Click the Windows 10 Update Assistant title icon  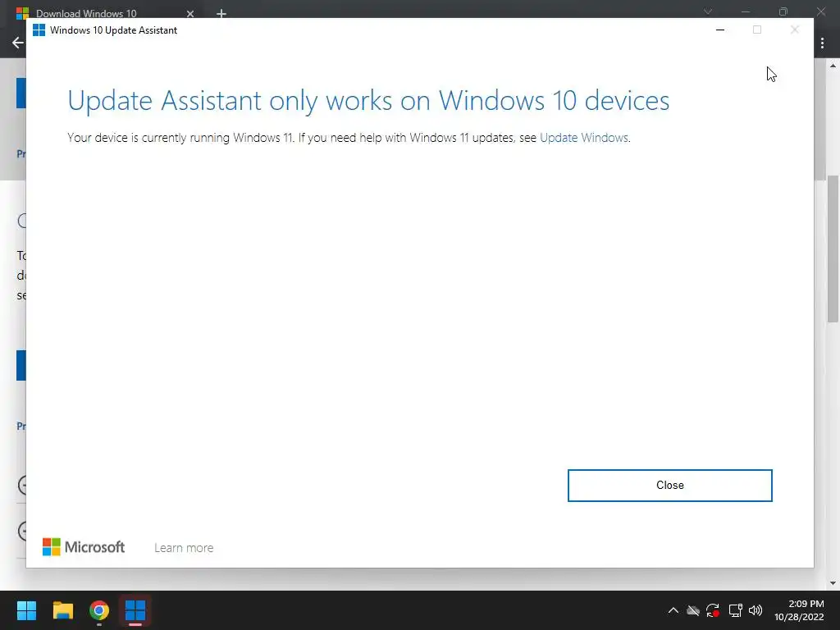coord(39,30)
